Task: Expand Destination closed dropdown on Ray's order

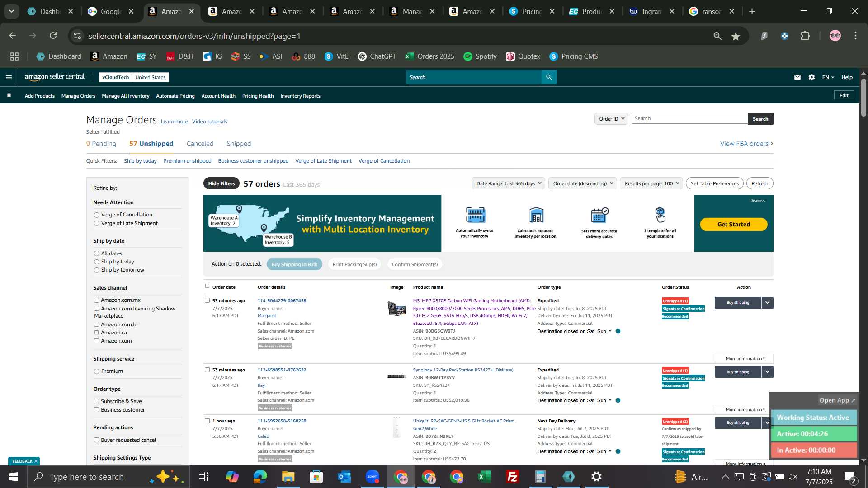Action: point(574,400)
